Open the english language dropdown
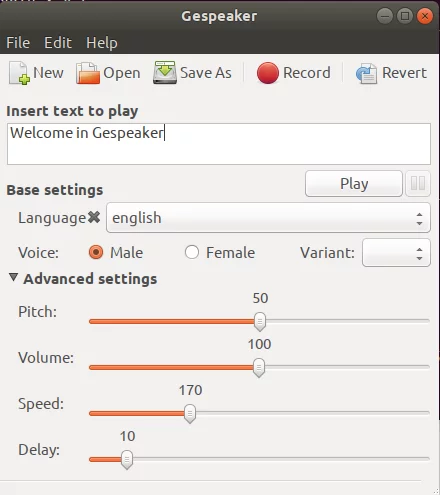 [x=268, y=218]
